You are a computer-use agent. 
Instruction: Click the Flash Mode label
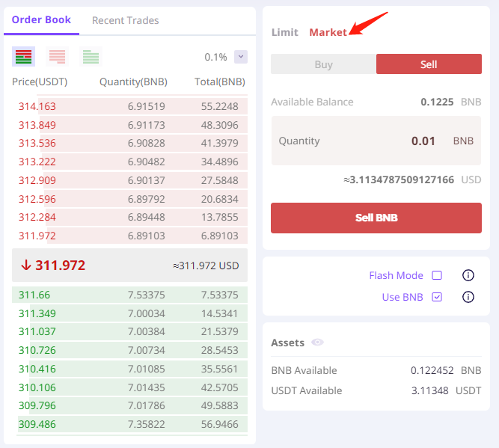pyautogui.click(x=396, y=275)
